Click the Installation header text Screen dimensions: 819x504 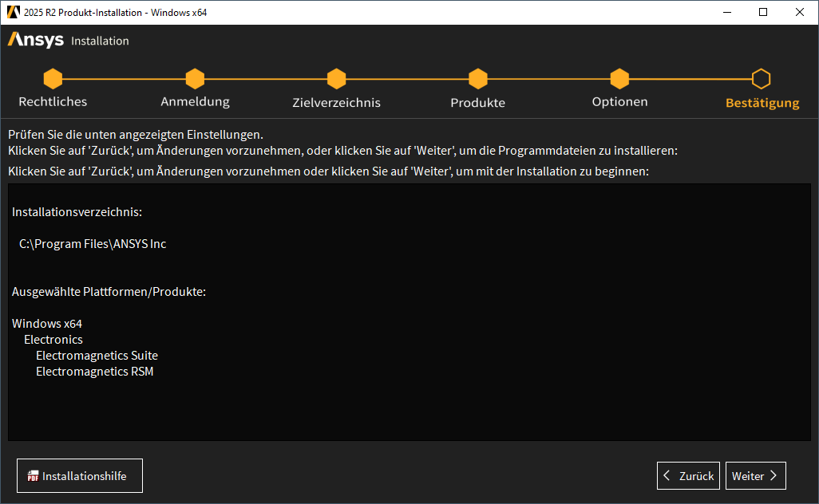click(100, 41)
